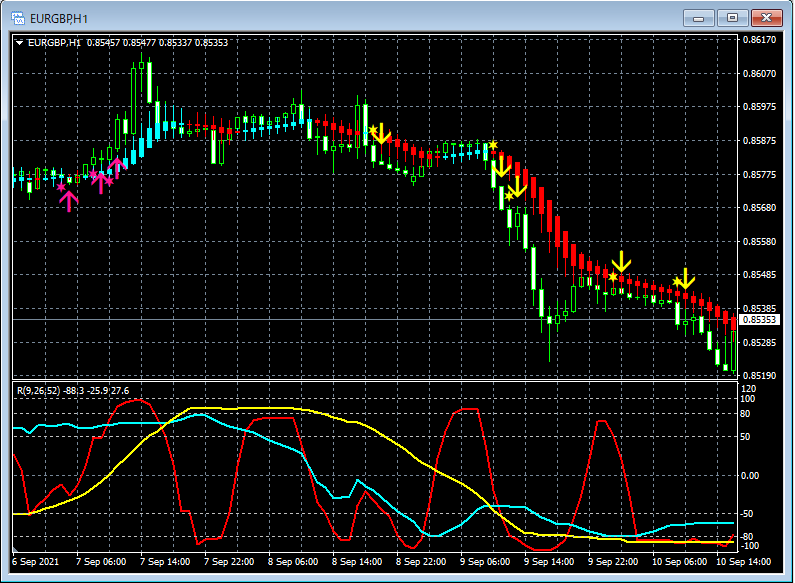
Task: Click the pink star marker left of arrows
Action: [61, 187]
